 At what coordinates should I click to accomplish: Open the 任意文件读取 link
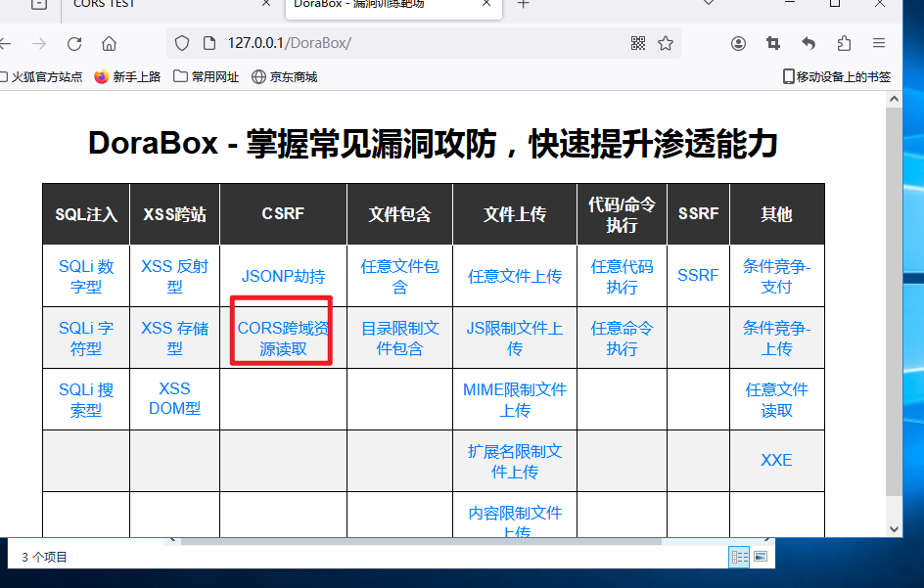776,400
